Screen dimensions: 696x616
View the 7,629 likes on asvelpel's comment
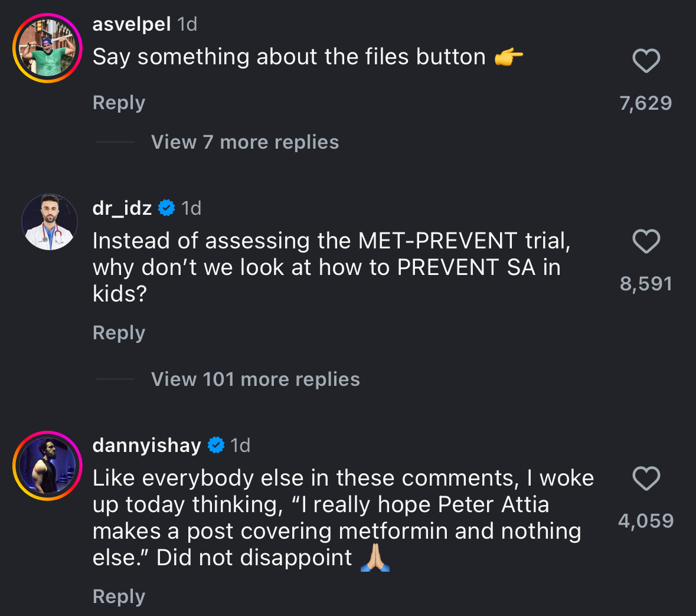[646, 103]
